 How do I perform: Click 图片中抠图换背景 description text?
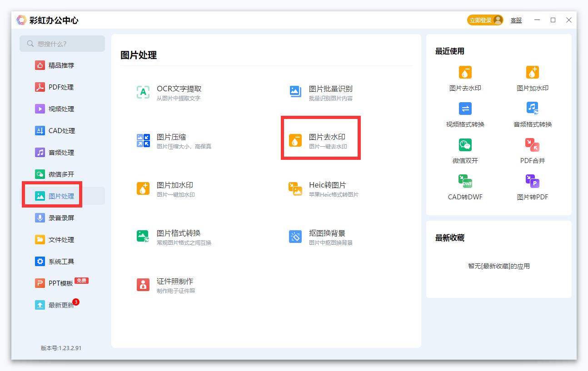pyautogui.click(x=331, y=243)
